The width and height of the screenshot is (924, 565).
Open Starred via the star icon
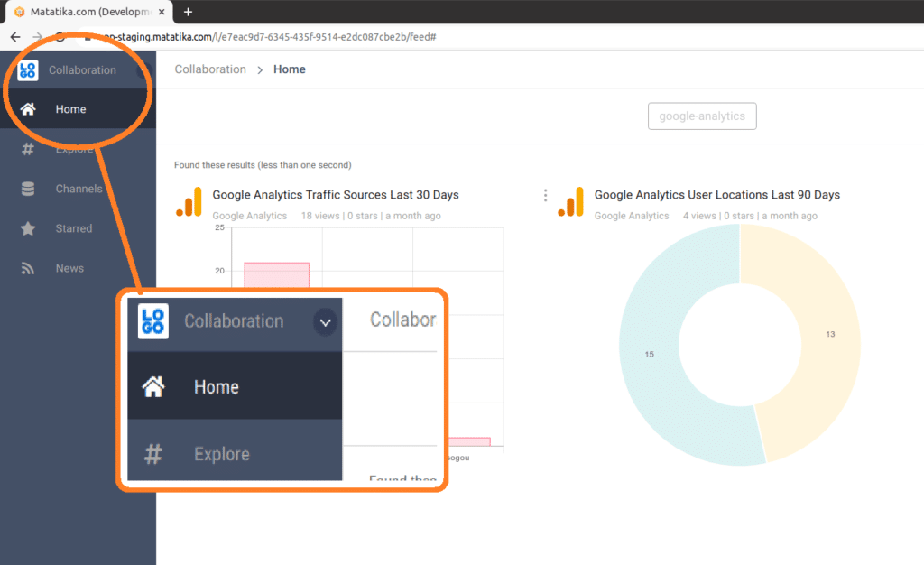click(x=28, y=228)
